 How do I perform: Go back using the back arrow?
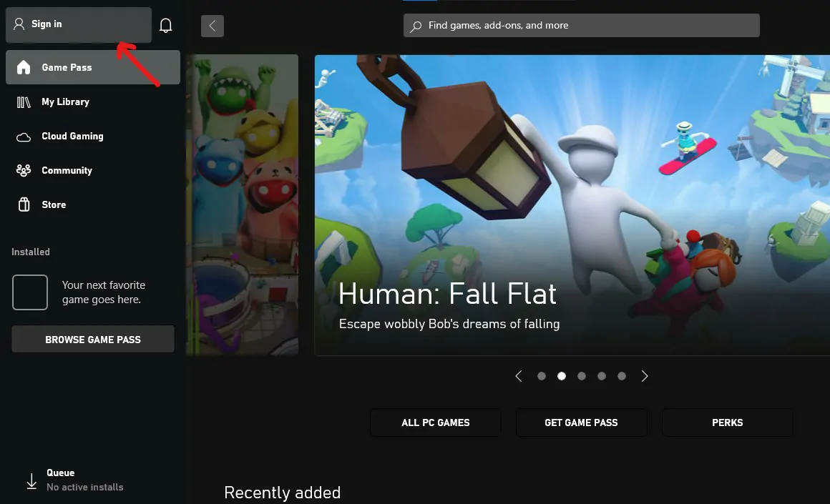point(213,26)
